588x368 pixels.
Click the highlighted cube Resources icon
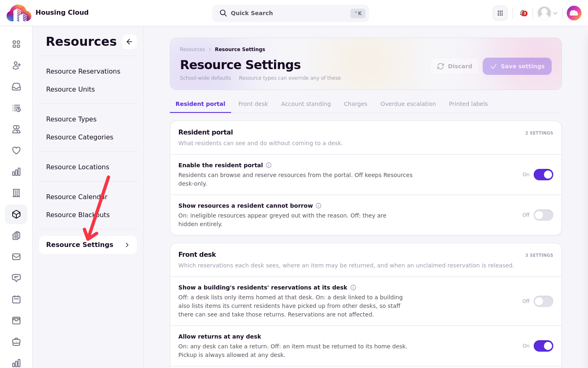tap(16, 214)
